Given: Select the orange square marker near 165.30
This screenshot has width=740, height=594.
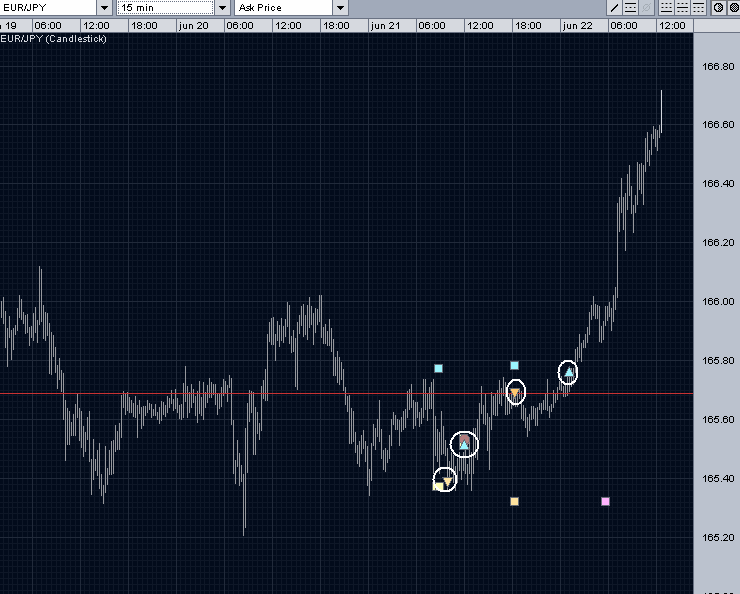Looking at the screenshot, I should click(514, 501).
